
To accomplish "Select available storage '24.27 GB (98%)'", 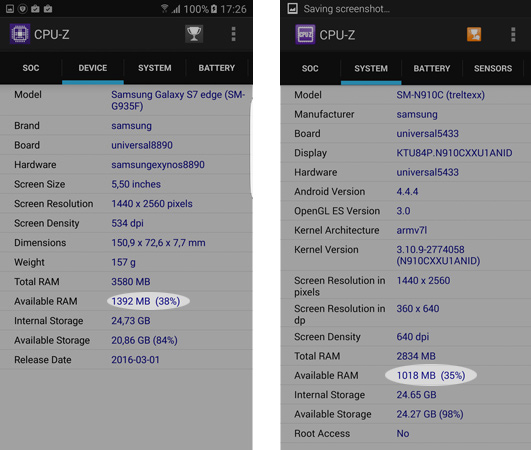I will click(x=430, y=414).
